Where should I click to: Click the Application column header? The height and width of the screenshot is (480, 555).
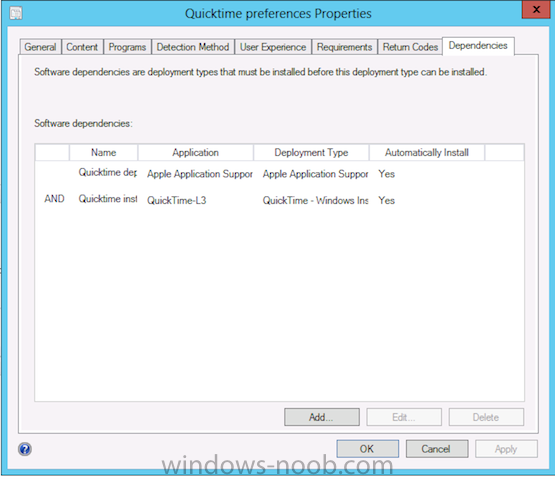point(195,153)
